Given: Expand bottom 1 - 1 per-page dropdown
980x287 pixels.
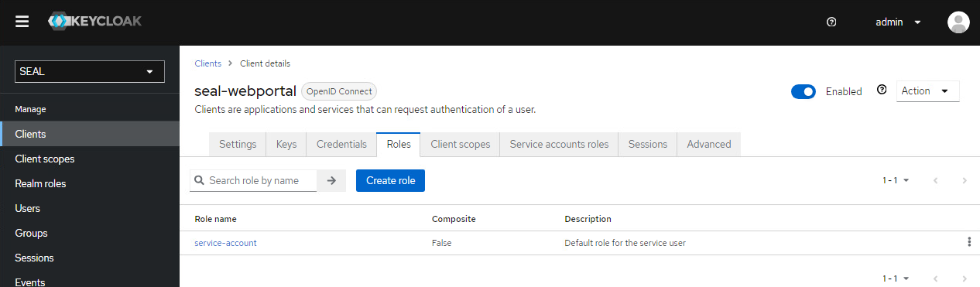Looking at the screenshot, I should pos(896,278).
